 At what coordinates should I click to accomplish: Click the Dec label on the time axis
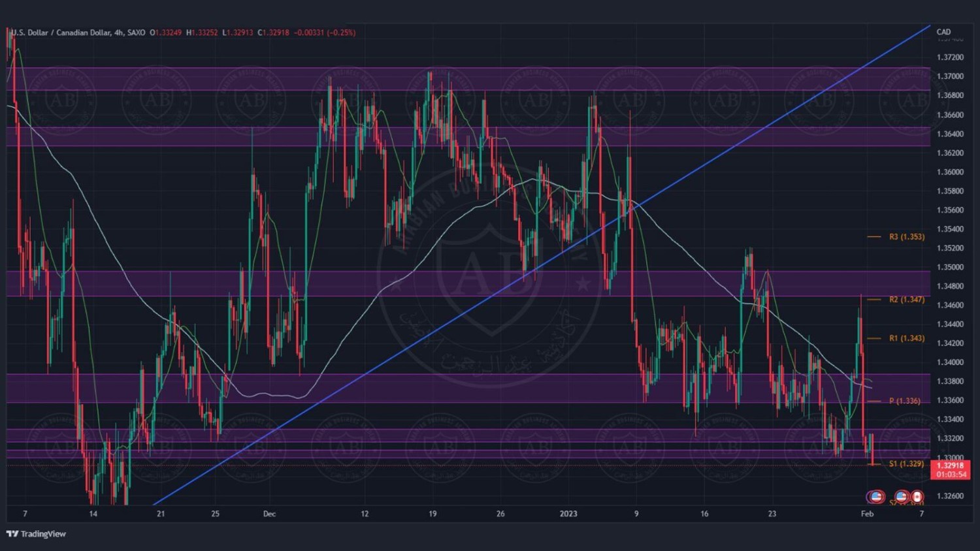[269, 514]
